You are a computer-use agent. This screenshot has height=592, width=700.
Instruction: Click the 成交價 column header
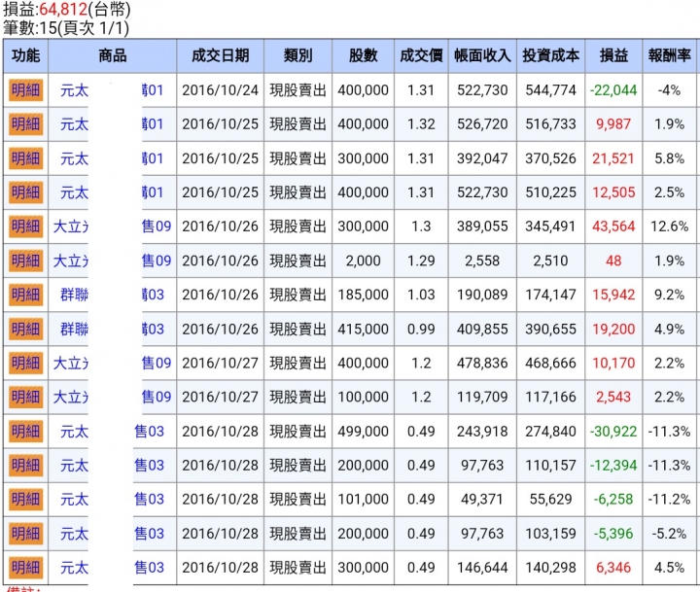click(421, 55)
